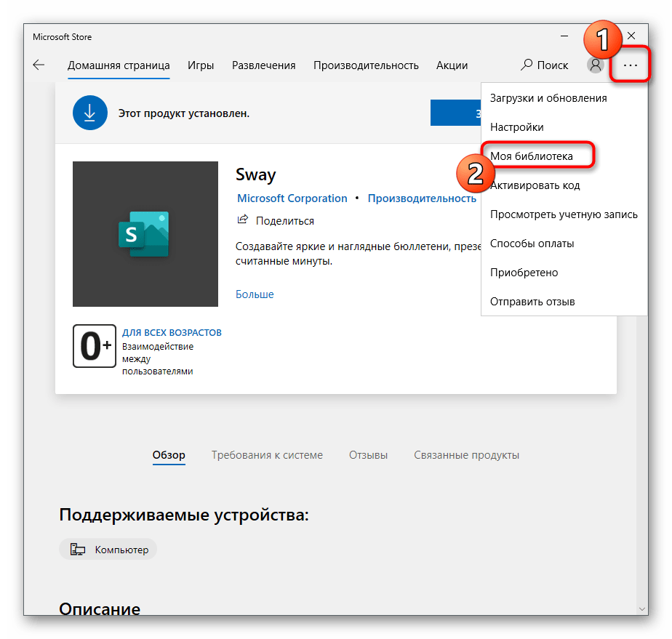Switch to Требования к системе tab
Screen dimensions: 672x639
pos(267,455)
